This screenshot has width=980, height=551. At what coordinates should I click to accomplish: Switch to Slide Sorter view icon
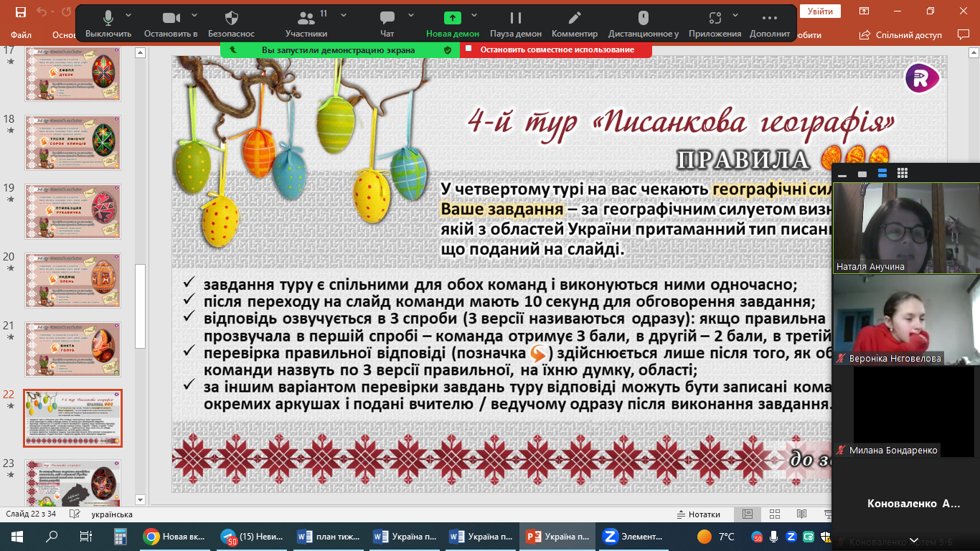774,514
